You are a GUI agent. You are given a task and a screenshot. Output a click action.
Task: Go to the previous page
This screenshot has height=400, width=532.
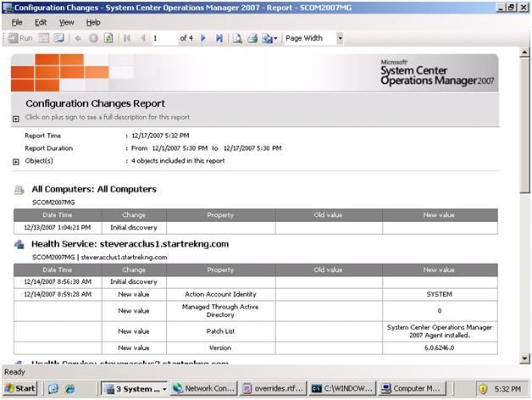[143, 38]
